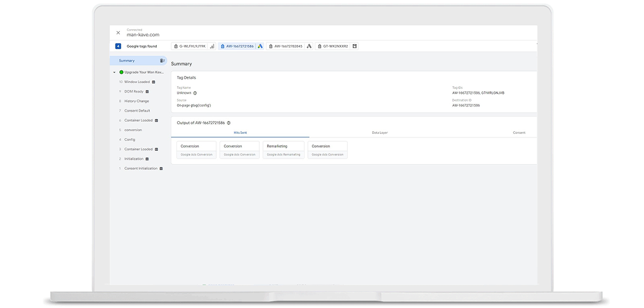The image size is (644, 308).
Task: Click the gray Google Ads icon on AW-16672782845 chip
Action: click(309, 46)
